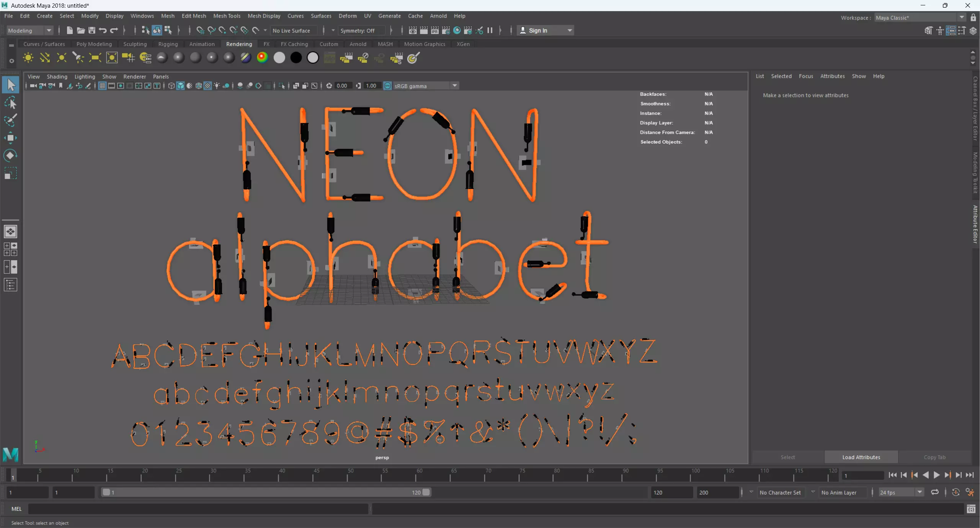The height and width of the screenshot is (528, 980).
Task: Choose the Paint Selection tool
Action: (10, 120)
